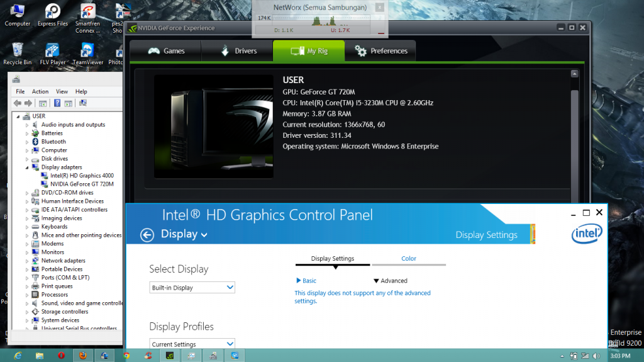Click the NVIDIA rig thumbnail image
This screenshot has width=644, height=362.
pos(214,127)
